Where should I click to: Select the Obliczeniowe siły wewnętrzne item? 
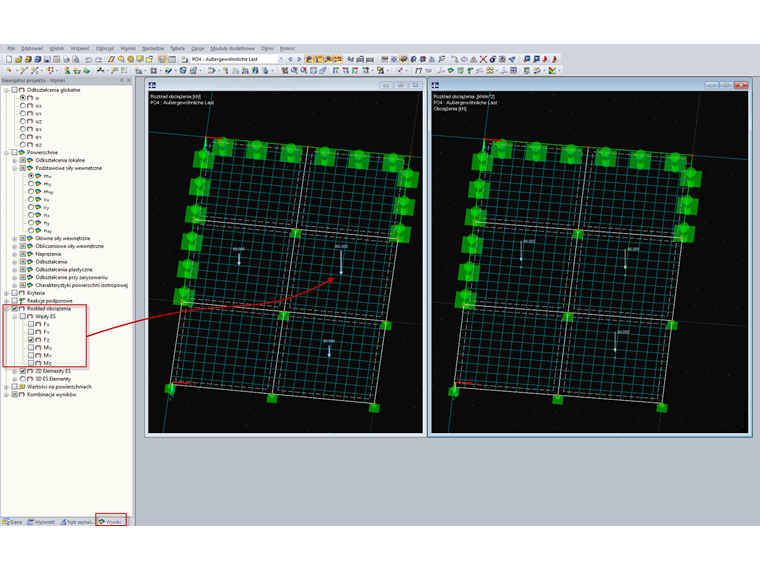(69, 246)
